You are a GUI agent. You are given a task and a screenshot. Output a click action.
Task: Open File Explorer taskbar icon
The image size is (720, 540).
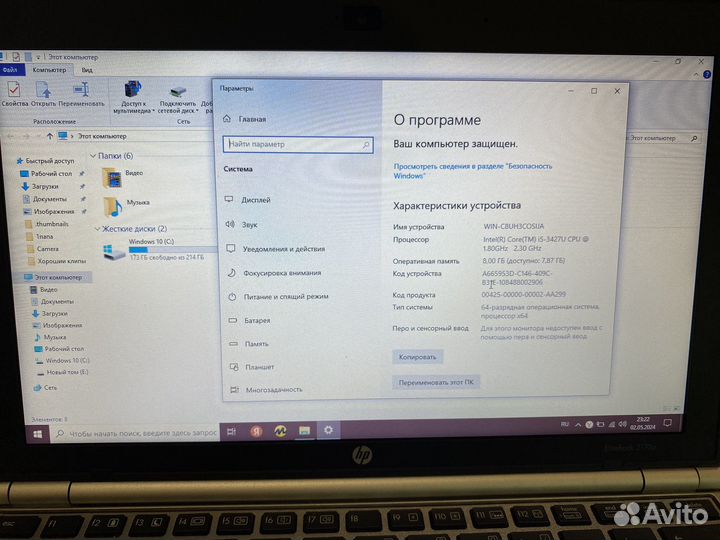(x=304, y=431)
